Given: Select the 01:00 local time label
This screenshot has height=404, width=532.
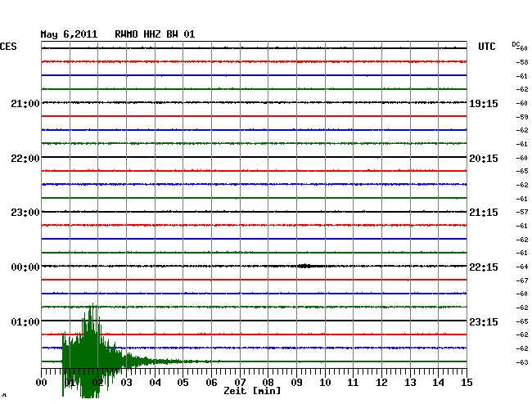Looking at the screenshot, I should [25, 321].
